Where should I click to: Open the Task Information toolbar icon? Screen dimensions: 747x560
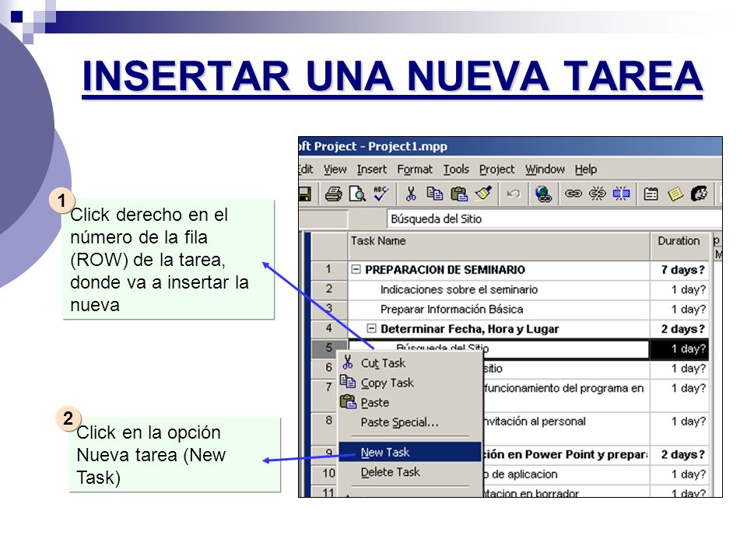[651, 194]
